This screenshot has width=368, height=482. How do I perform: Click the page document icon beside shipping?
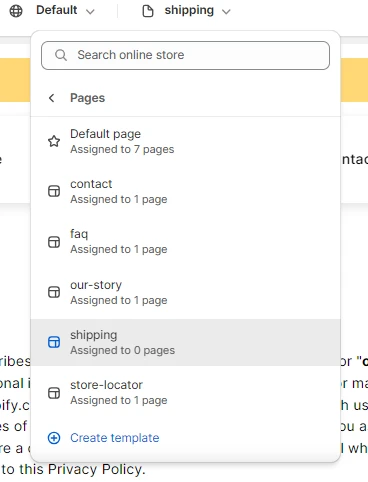click(x=148, y=11)
